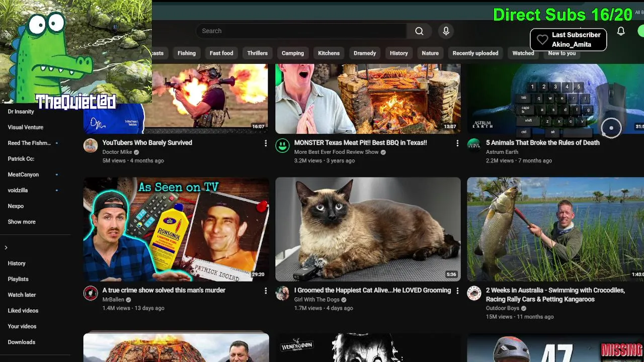Select the Fast food filter chip

[221, 53]
